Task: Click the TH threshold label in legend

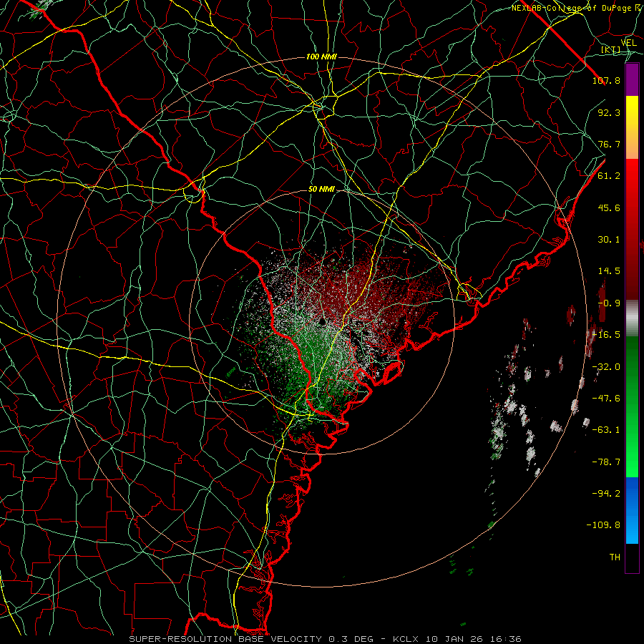Action: pyautogui.click(x=615, y=557)
